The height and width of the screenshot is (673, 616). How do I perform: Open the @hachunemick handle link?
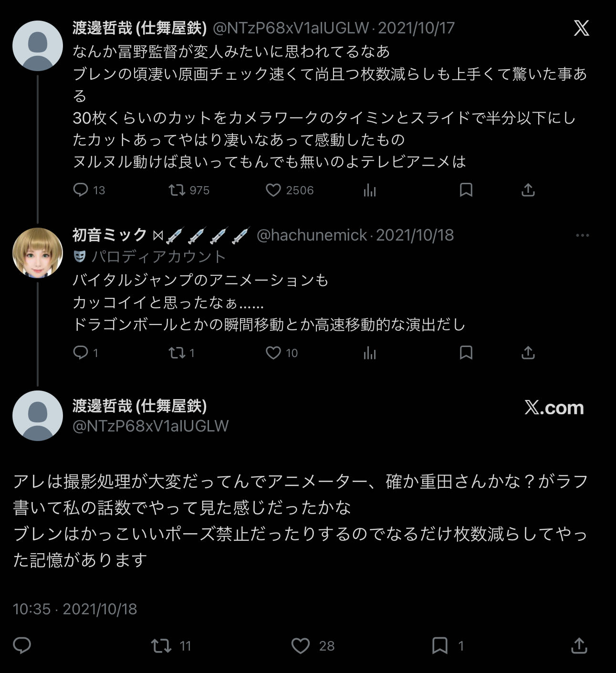[x=312, y=235]
